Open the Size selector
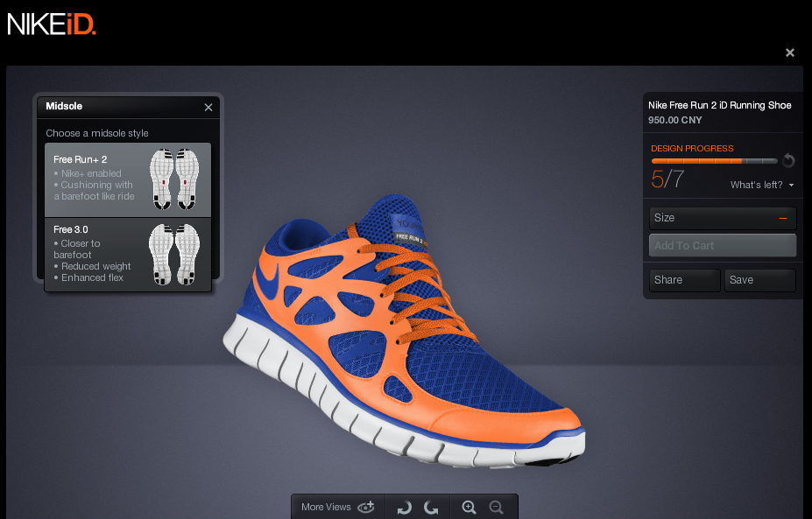The image size is (812, 519). coord(723,218)
